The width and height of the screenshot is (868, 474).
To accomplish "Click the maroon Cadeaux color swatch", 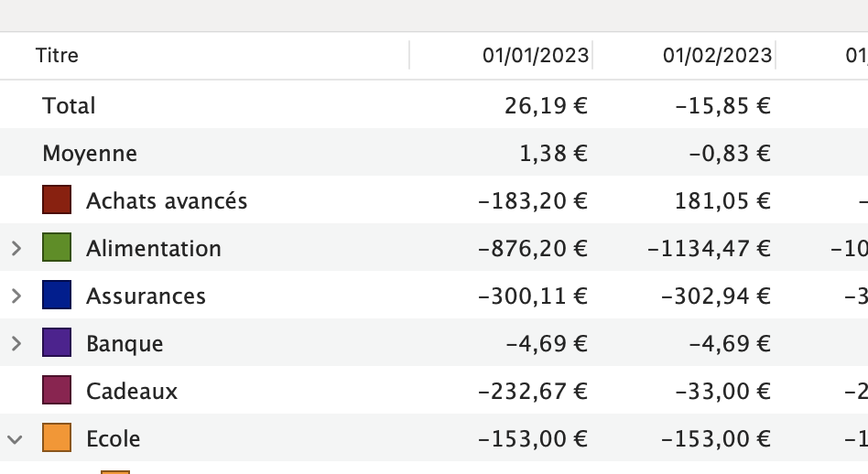I will (x=57, y=390).
